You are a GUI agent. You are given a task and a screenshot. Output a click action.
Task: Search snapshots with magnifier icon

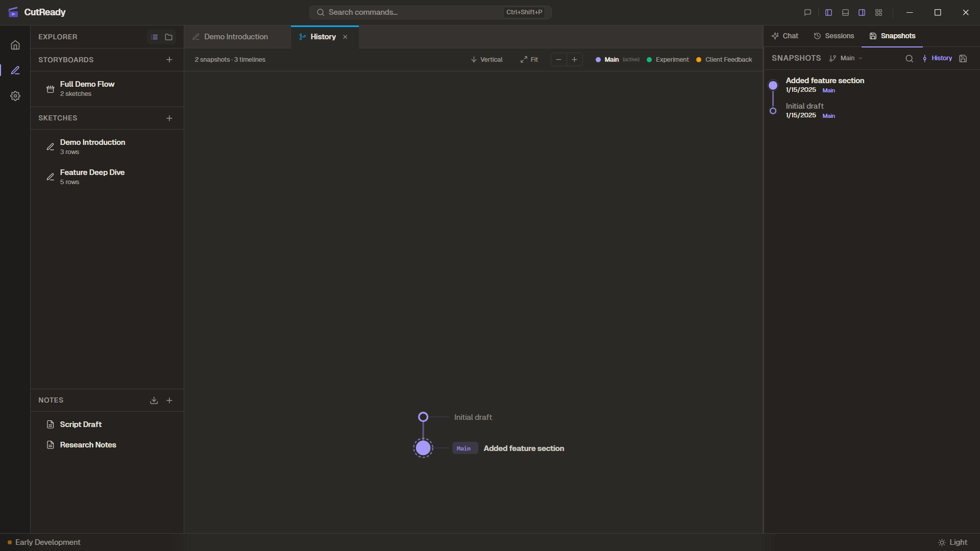(909, 59)
